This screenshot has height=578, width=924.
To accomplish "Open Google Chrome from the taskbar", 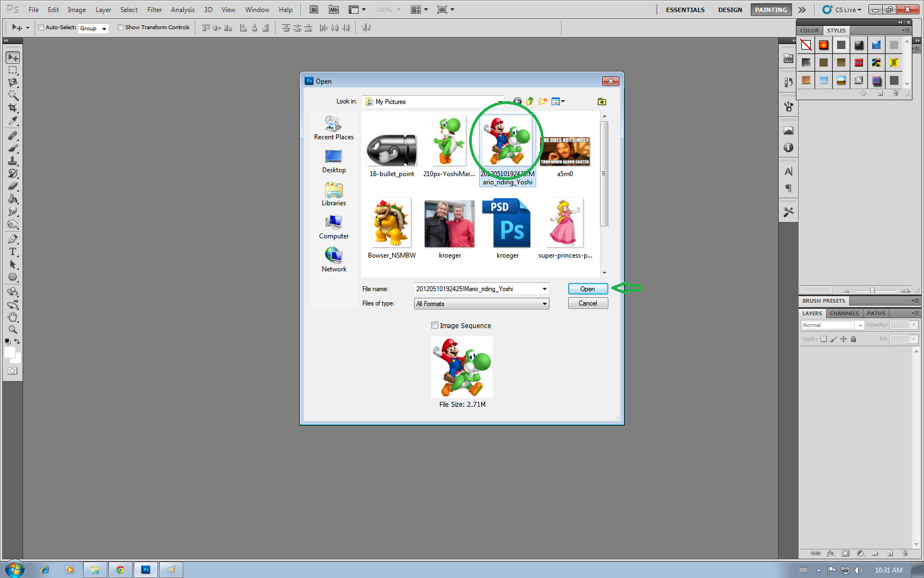I will point(120,570).
